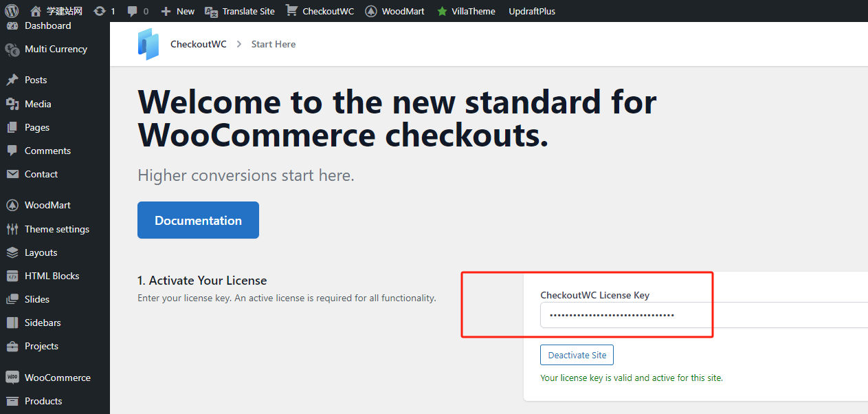Click the Contact sidebar label
This screenshot has height=414, width=868.
click(41, 174)
